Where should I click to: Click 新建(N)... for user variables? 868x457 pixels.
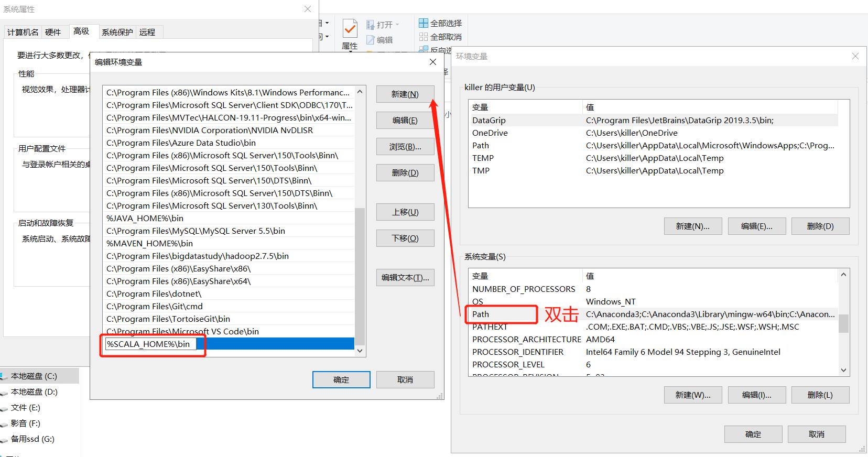tap(692, 226)
